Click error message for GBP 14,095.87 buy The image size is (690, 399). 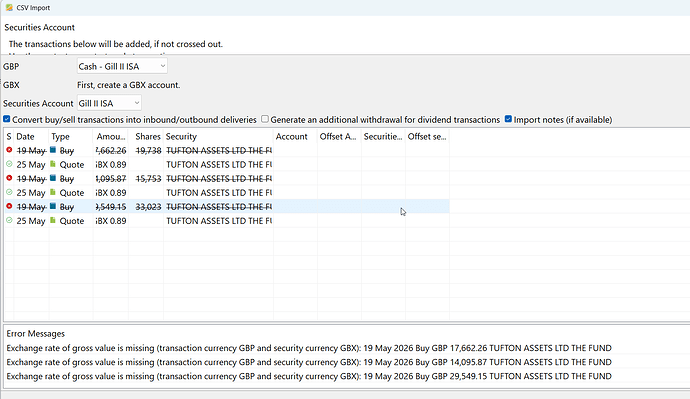[x=309, y=362]
